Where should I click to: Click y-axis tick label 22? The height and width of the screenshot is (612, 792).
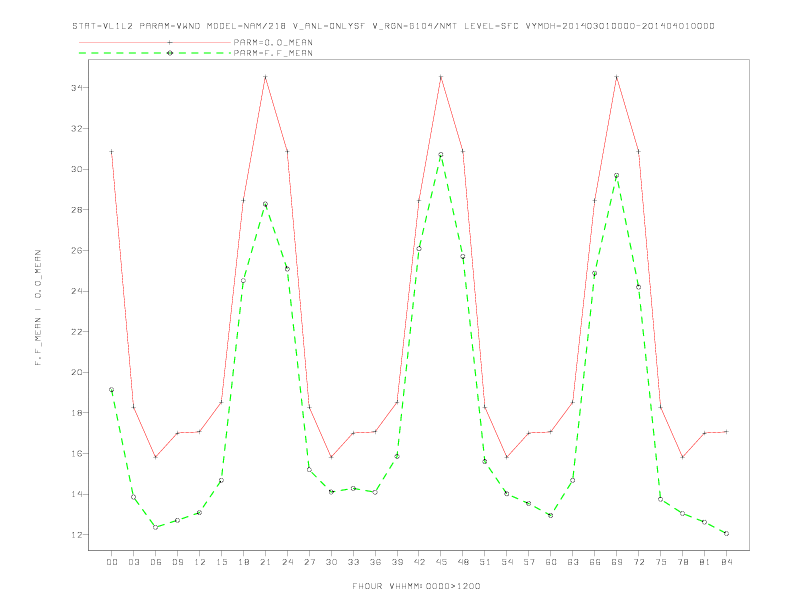pyautogui.click(x=77, y=332)
